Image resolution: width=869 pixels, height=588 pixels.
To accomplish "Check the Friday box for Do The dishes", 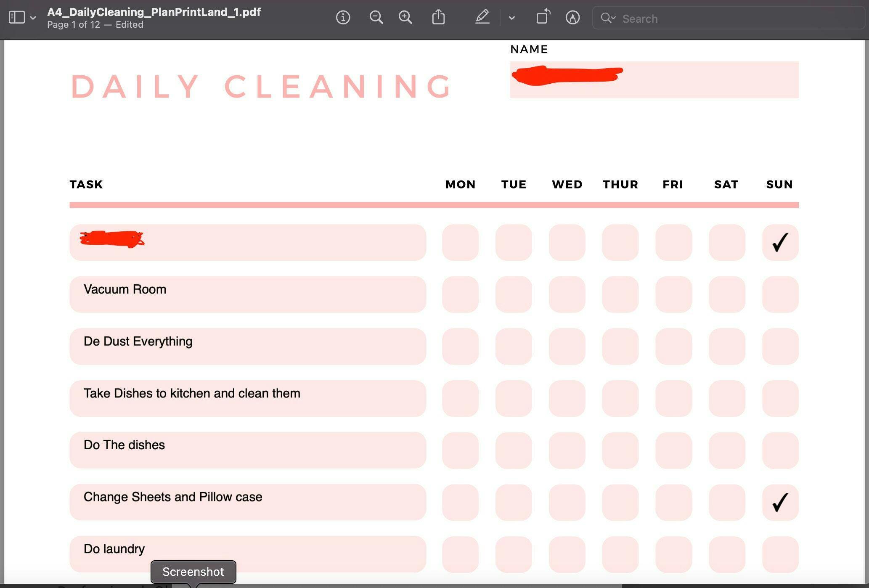I will (673, 450).
